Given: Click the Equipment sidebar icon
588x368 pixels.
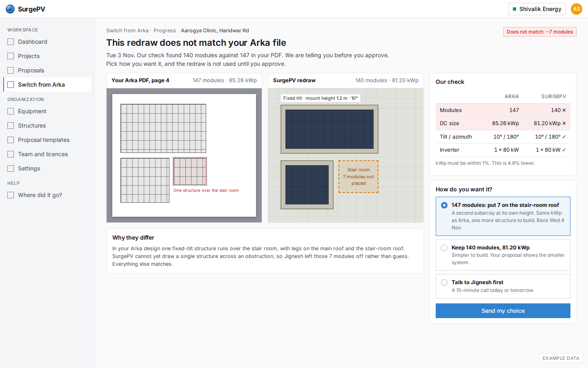Looking at the screenshot, I should pos(11,111).
